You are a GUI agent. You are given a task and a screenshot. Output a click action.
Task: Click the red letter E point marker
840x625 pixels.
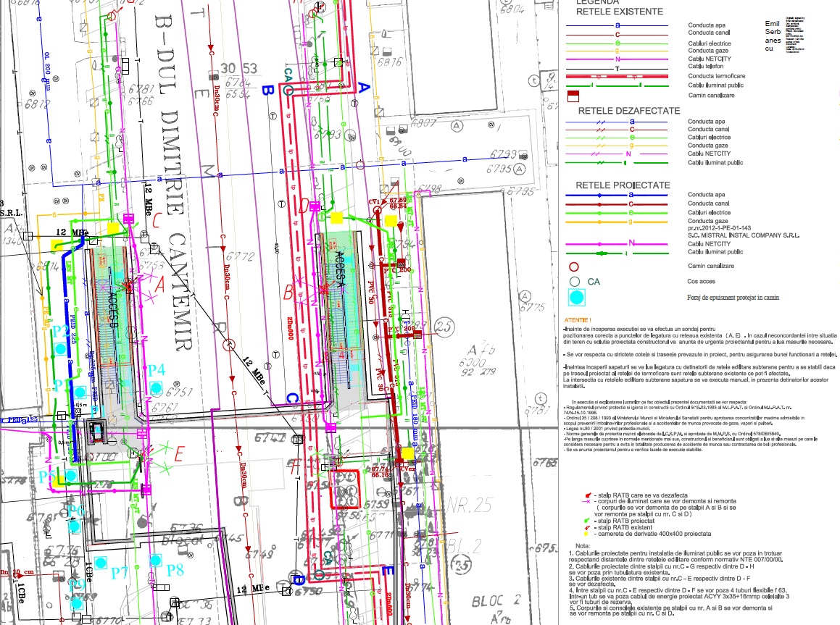(x=179, y=454)
